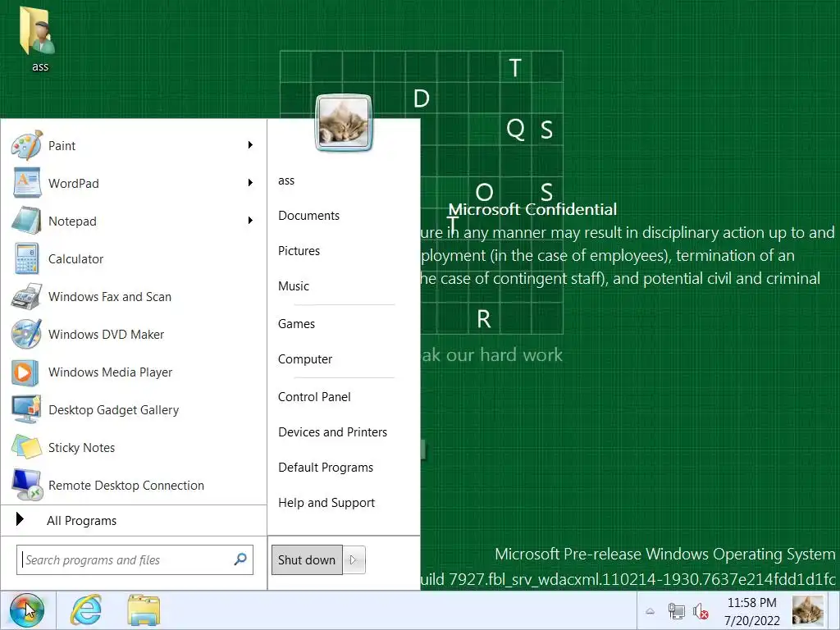Screen dimensions: 840x630
Task: Click the network tray icon
Action: [676, 611]
